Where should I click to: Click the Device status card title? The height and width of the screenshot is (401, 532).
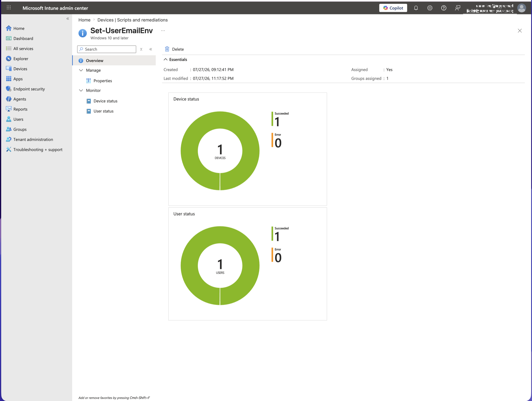pyautogui.click(x=186, y=99)
